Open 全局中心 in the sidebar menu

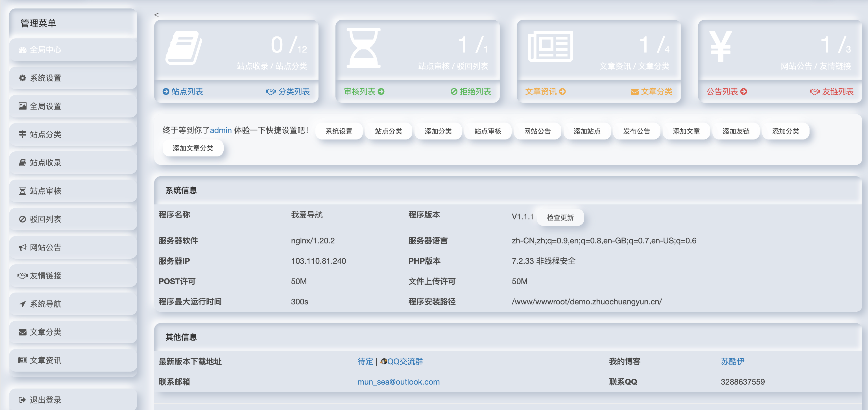73,50
